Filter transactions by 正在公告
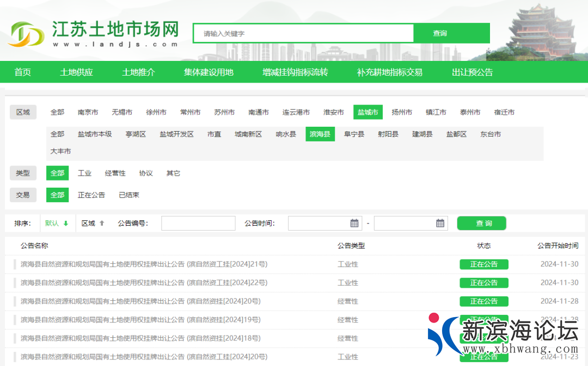This screenshot has width=588, height=366. click(91, 195)
